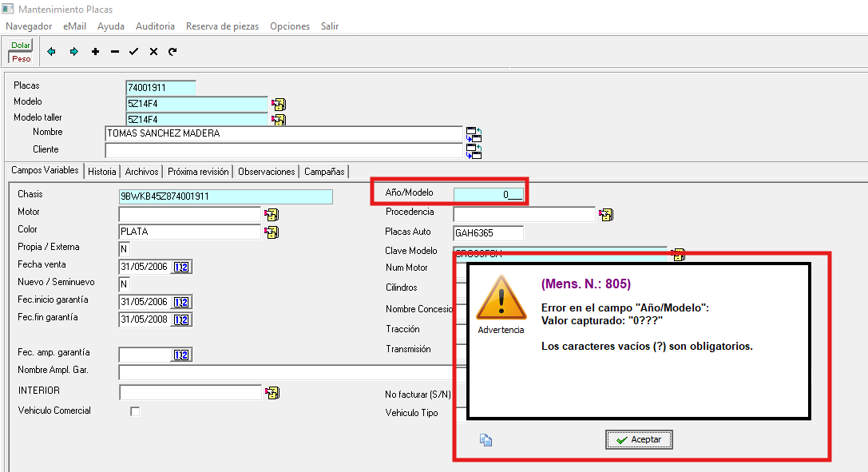868x472 pixels.
Task: Delete record using the minus icon
Action: [x=115, y=52]
